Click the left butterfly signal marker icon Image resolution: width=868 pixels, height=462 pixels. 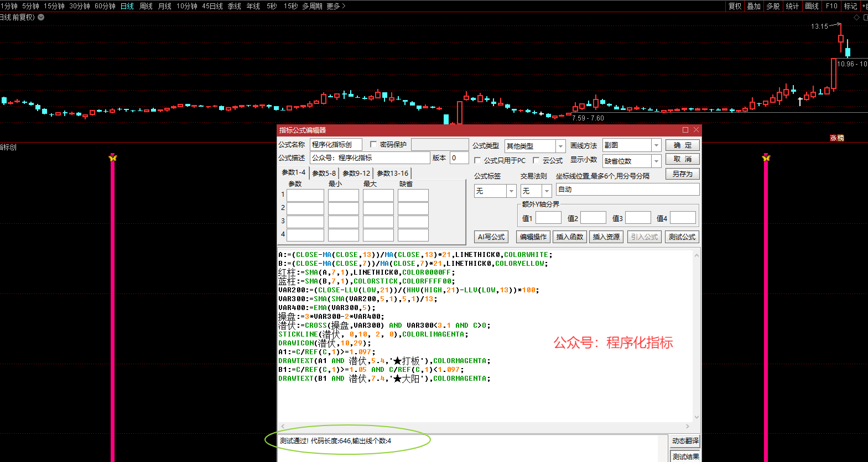coord(113,158)
